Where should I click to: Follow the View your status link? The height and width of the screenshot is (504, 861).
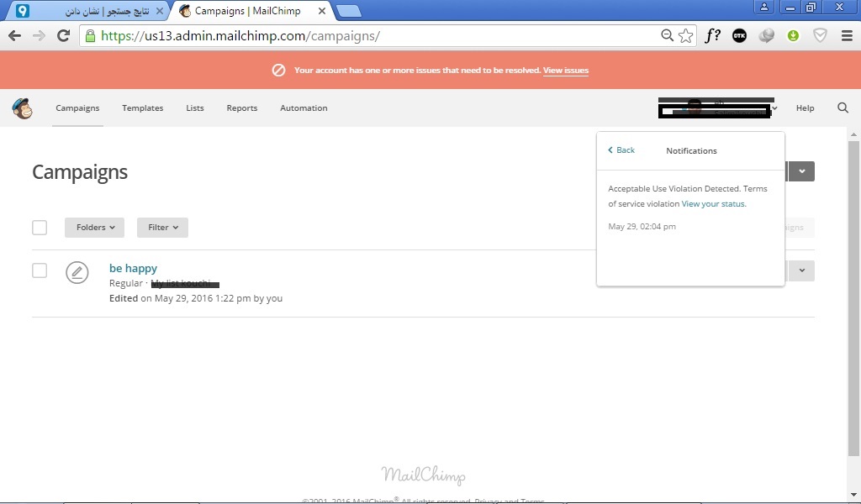[713, 204]
